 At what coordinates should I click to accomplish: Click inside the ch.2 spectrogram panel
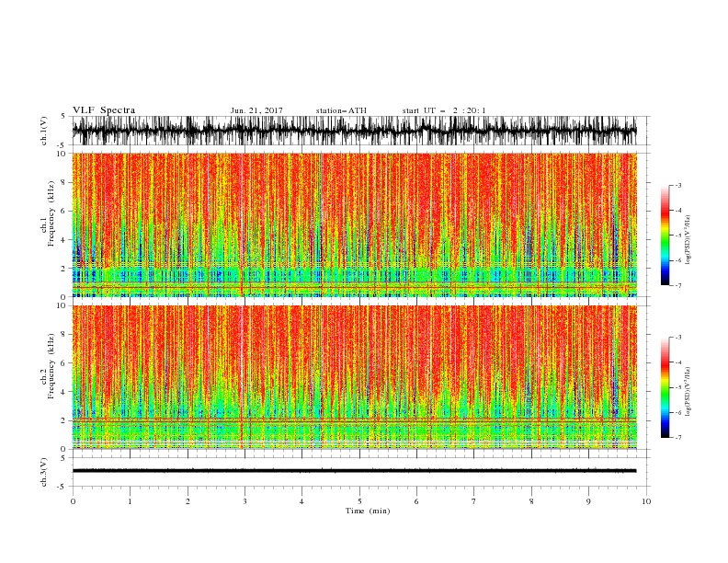(354, 377)
